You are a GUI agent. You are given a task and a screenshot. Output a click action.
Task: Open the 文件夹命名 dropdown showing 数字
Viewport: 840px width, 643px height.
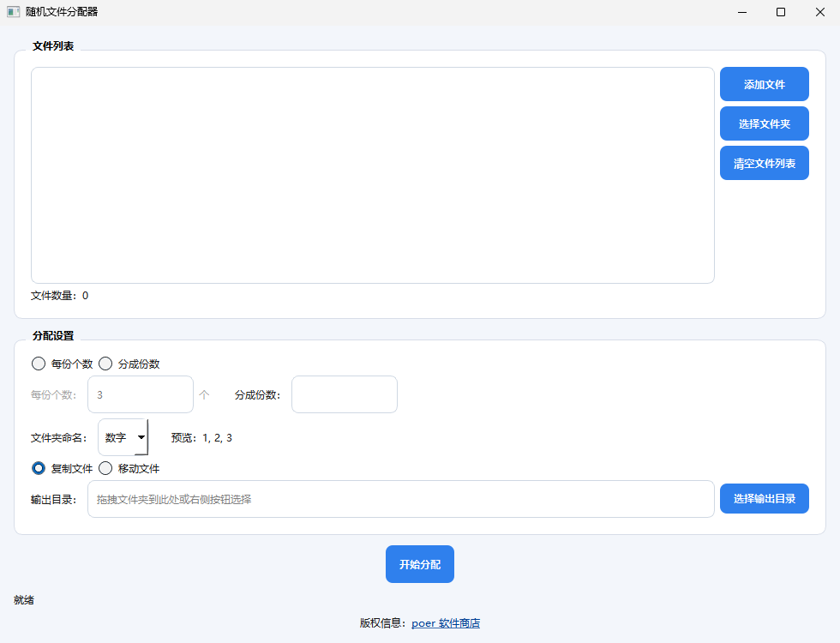tap(123, 437)
